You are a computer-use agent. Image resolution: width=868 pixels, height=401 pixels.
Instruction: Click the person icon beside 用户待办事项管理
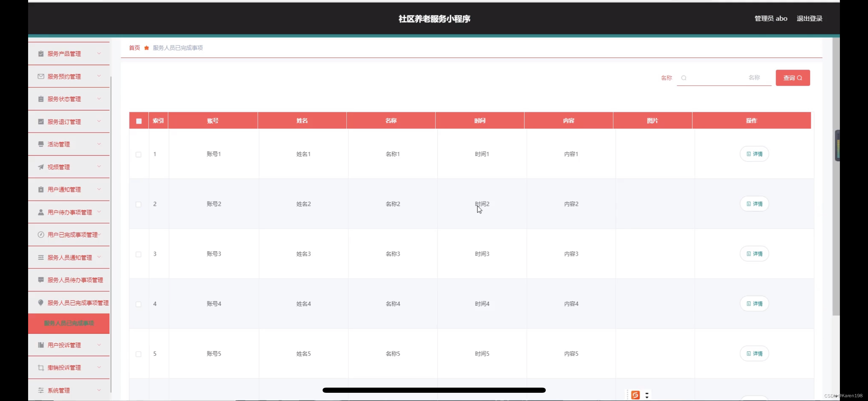click(x=41, y=212)
